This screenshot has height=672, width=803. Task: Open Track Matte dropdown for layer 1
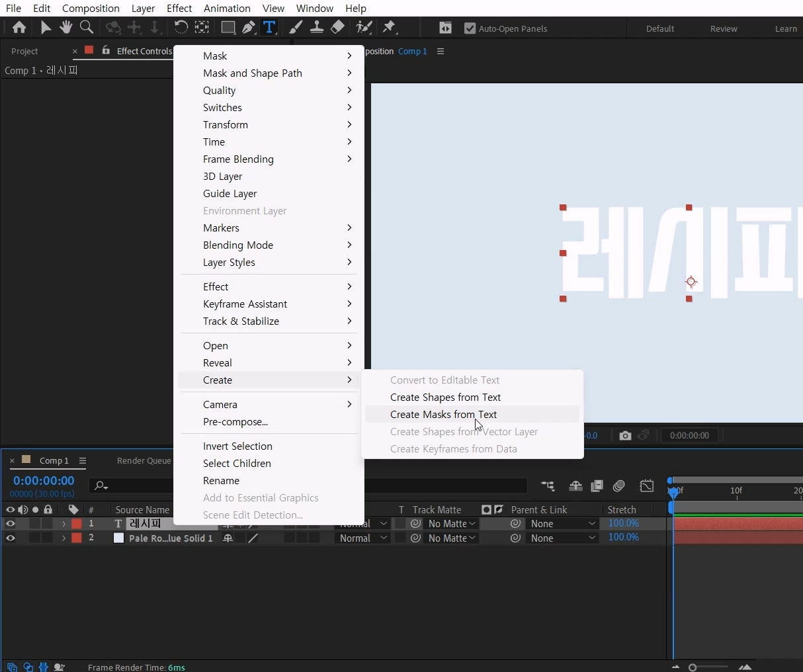tap(452, 524)
